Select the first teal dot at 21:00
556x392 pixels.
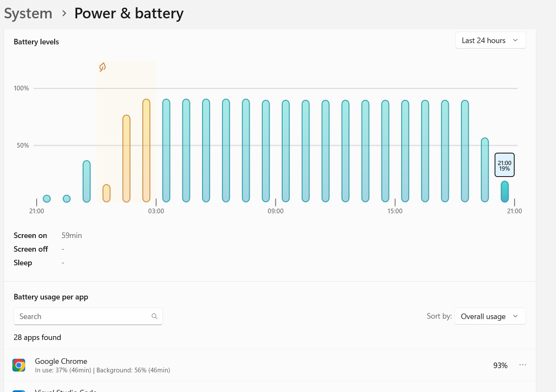47,199
